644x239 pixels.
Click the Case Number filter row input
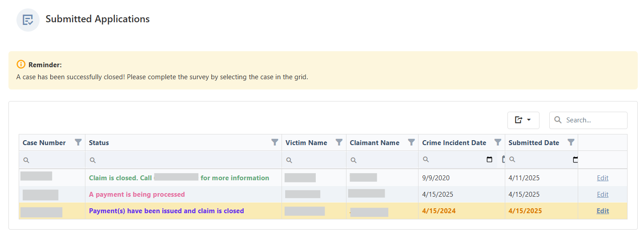point(52,160)
